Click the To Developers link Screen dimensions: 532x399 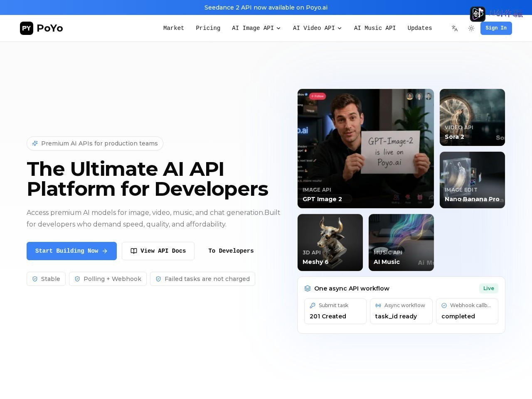pos(231,251)
